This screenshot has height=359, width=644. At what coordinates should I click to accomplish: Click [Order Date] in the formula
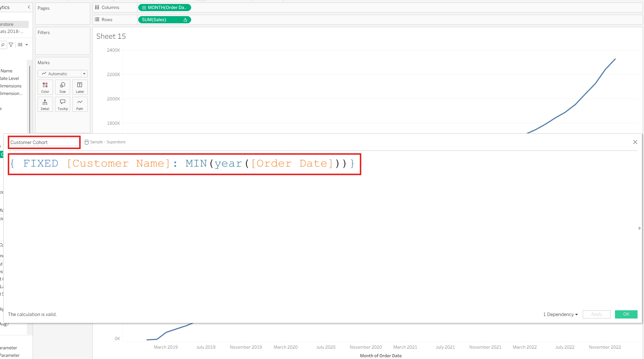click(292, 164)
